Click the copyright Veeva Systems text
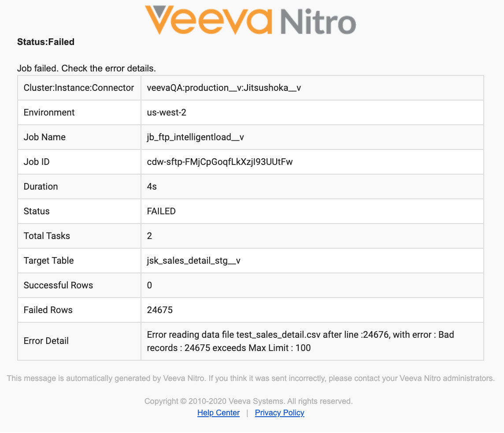The width and height of the screenshot is (504, 433). point(248,401)
